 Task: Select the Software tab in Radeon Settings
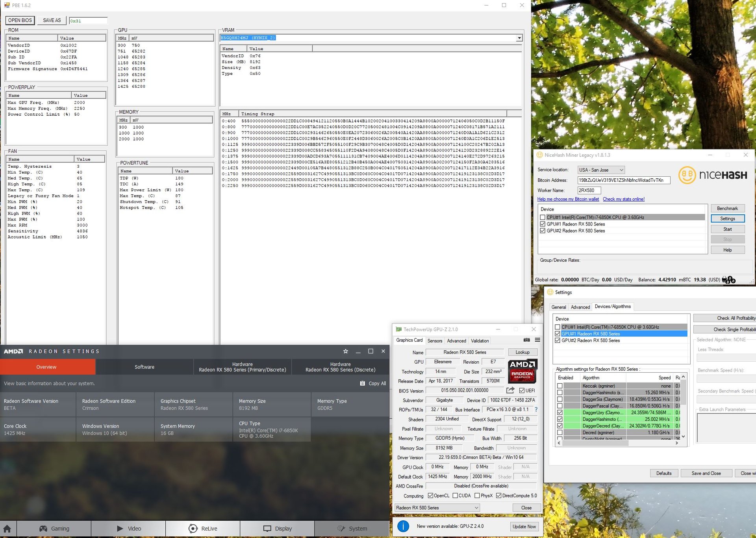point(144,367)
